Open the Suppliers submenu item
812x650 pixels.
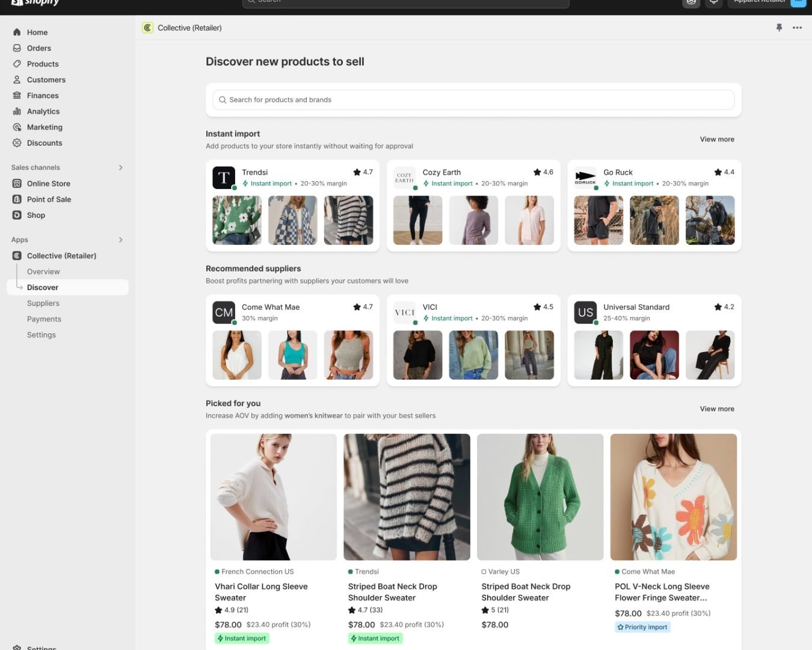point(43,303)
